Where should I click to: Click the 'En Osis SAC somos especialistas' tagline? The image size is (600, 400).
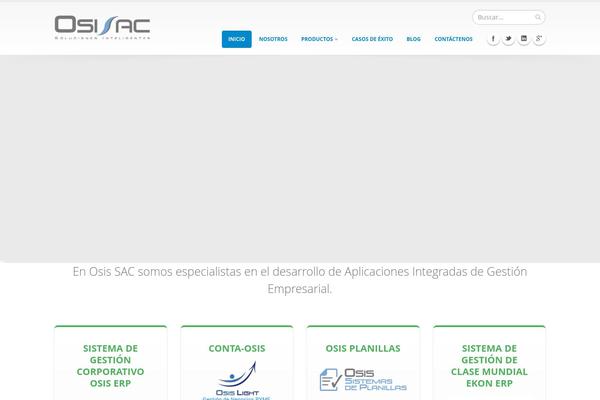click(x=300, y=280)
